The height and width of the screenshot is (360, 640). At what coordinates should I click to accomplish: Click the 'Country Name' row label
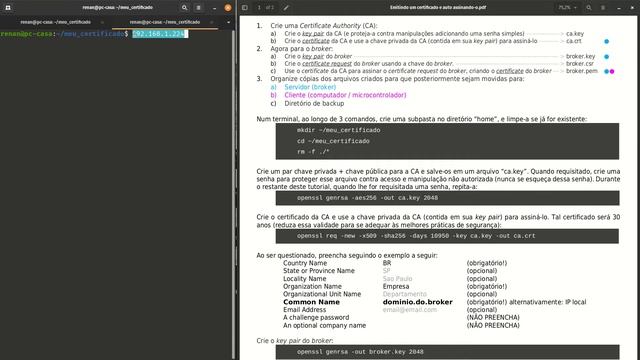click(305, 263)
